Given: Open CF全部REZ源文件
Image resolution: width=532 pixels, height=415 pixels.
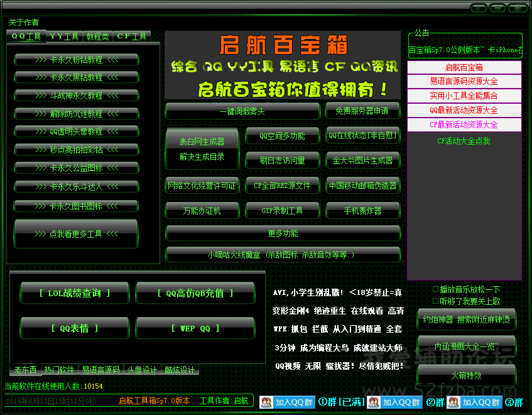Looking at the screenshot, I should pos(282,185).
